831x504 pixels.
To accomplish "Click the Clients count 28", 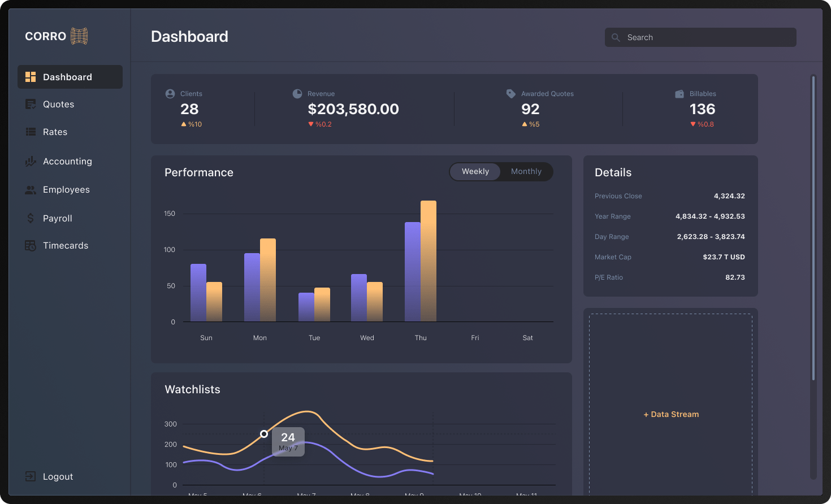I will point(189,109).
